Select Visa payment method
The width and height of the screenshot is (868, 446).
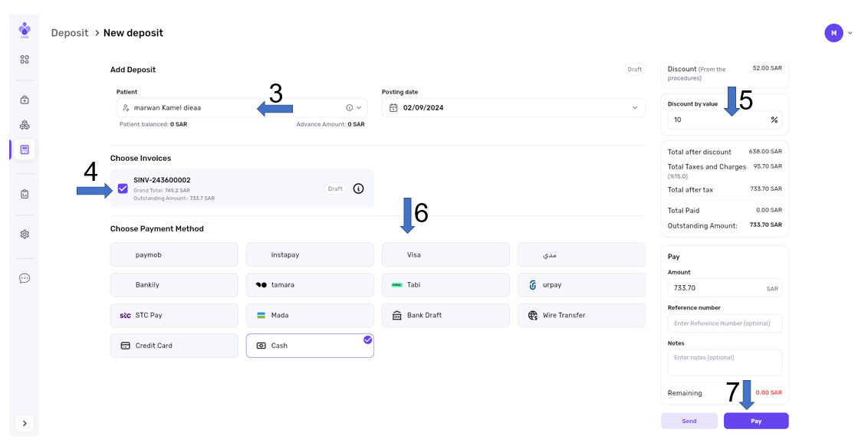(445, 254)
